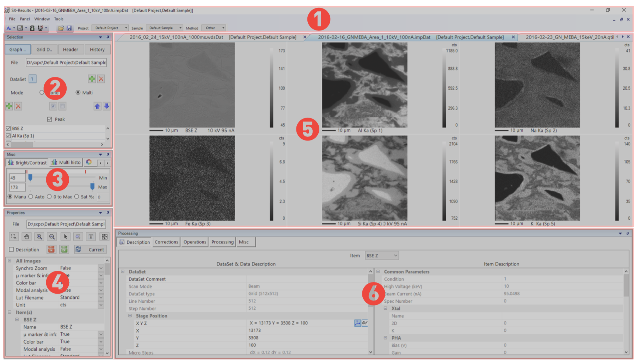
Task: Uncheck the BSE Z item checkbox
Action: coord(8,128)
